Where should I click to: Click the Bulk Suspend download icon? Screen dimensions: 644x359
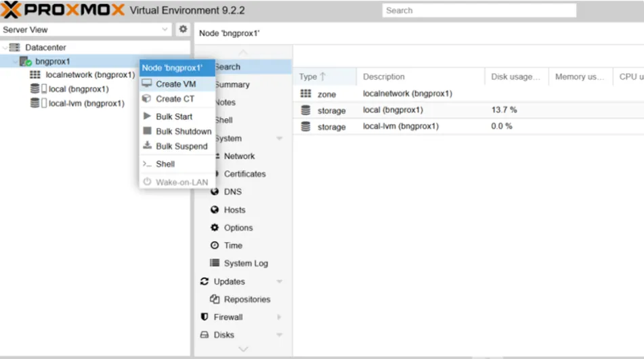147,146
